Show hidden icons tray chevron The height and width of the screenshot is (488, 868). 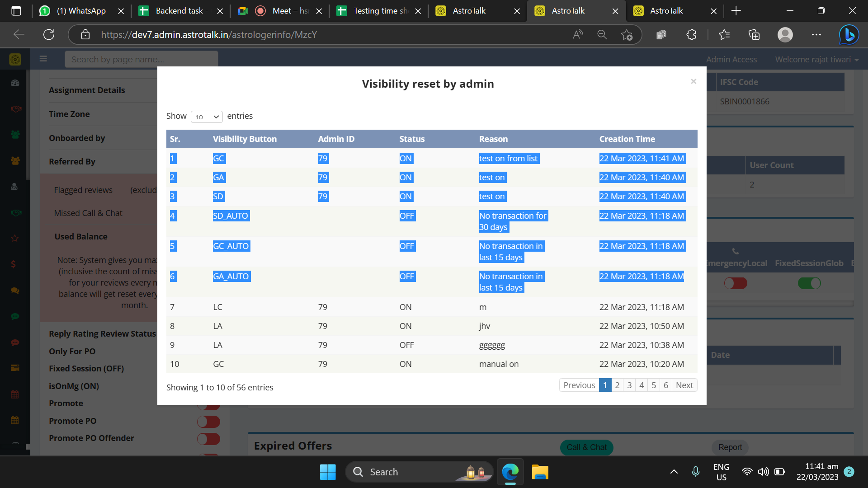point(674,472)
